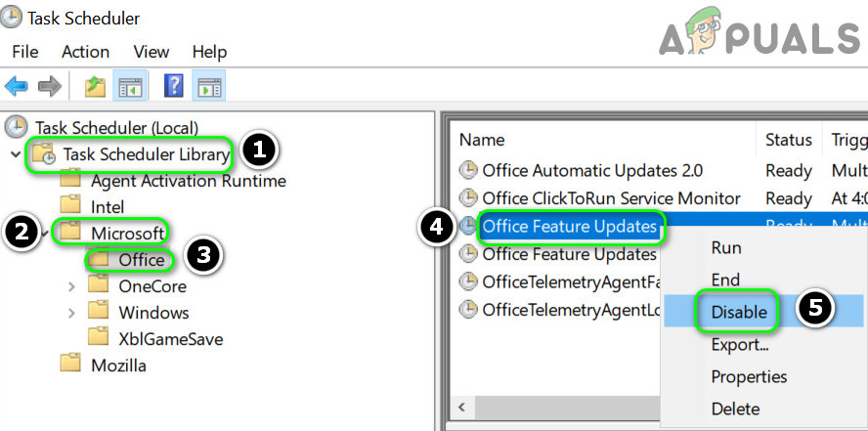The height and width of the screenshot is (431, 868).
Task: Click the Intel folder icon
Action: (70, 205)
